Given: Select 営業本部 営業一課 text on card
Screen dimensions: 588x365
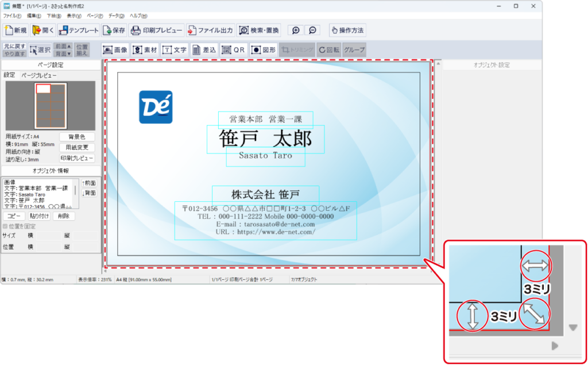Looking at the screenshot, I should tap(265, 120).
